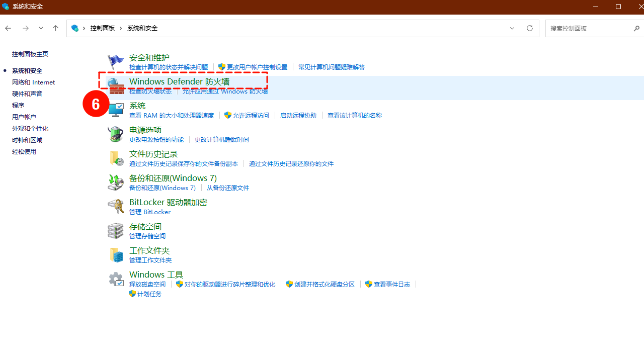Open 外观和个性化 category
Screen dimensions: 644x362
click(30, 128)
